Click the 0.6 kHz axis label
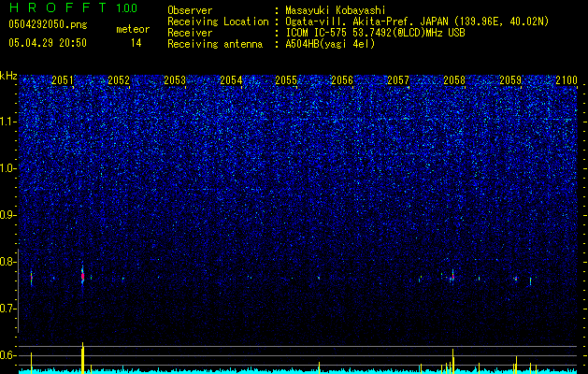This screenshot has height=374, width=588. (8, 355)
